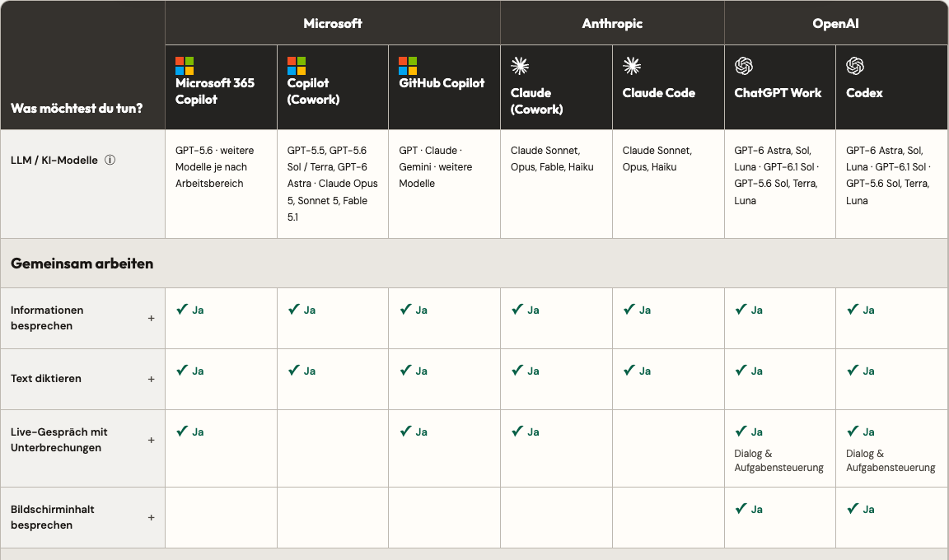Click the Gemeinsam arbeiten section heading
The image size is (949, 560).
click(x=82, y=264)
